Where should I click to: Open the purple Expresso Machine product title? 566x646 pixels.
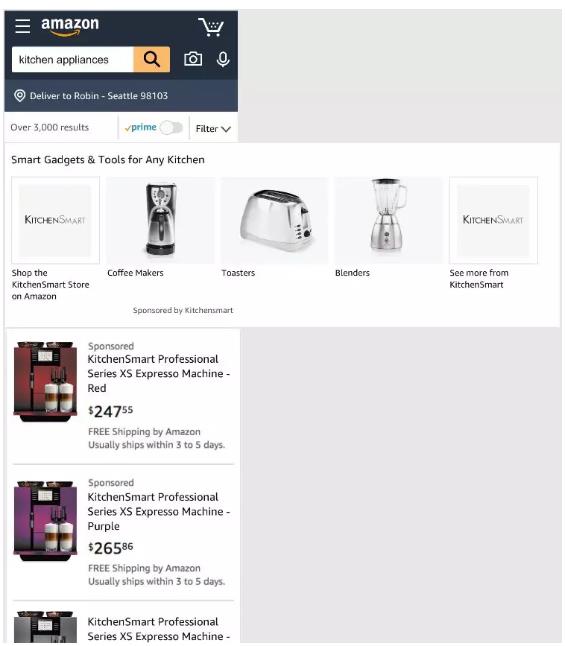159,511
